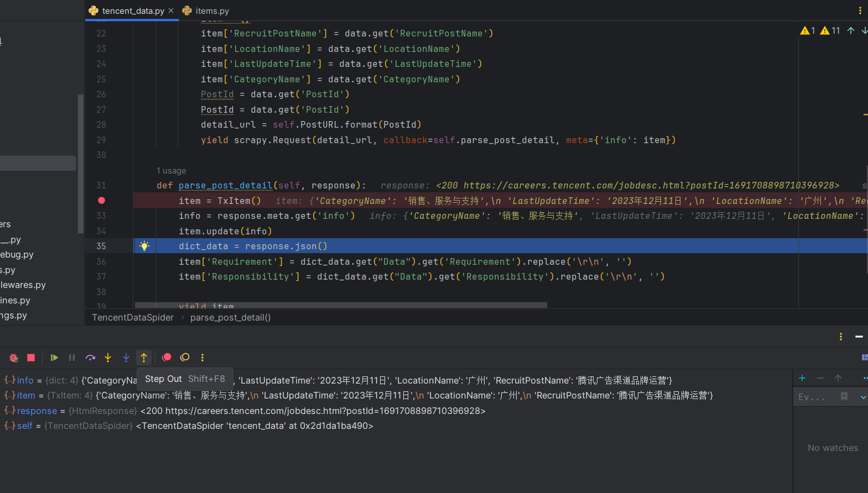The width and height of the screenshot is (868, 493).
Task: Click the 'No watches' placeholder text
Action: tap(833, 448)
